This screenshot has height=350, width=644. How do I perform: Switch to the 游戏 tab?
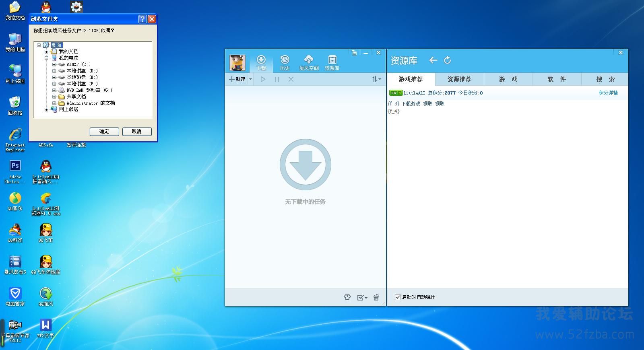508,79
